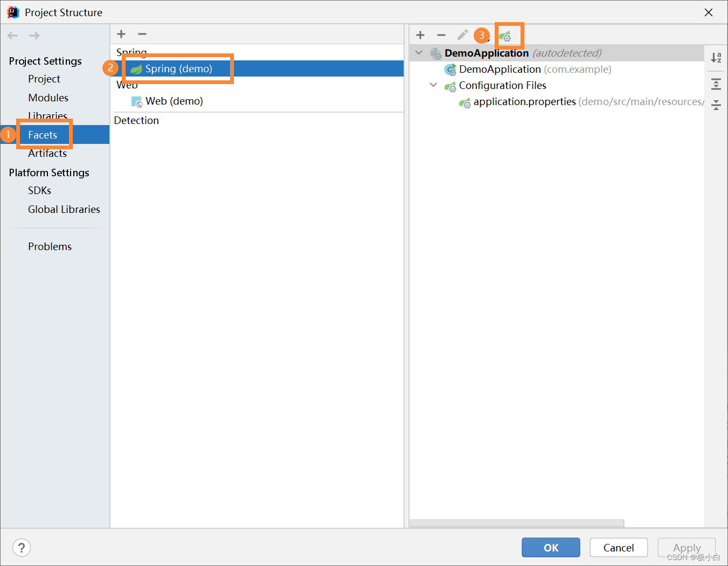Screen dimensions: 728x566
Task: Click the OK button
Action: 551,547
